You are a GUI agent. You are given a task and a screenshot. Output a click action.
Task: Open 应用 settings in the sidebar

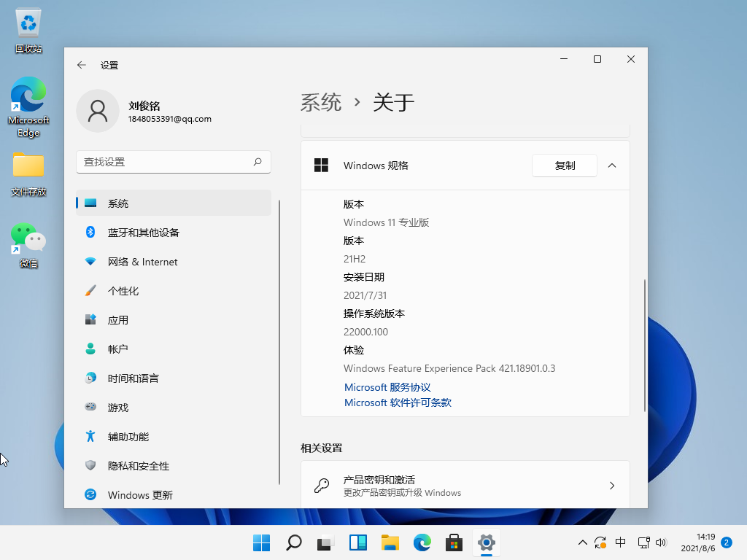[x=119, y=319]
